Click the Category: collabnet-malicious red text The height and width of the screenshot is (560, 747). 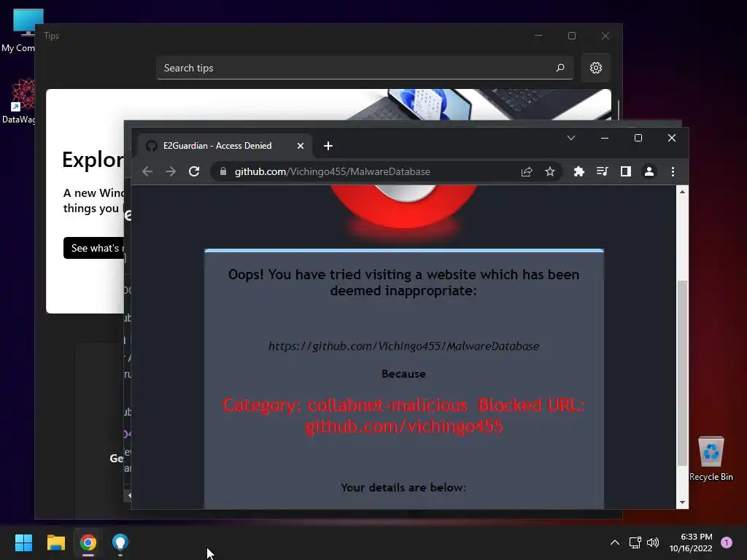tap(403, 415)
